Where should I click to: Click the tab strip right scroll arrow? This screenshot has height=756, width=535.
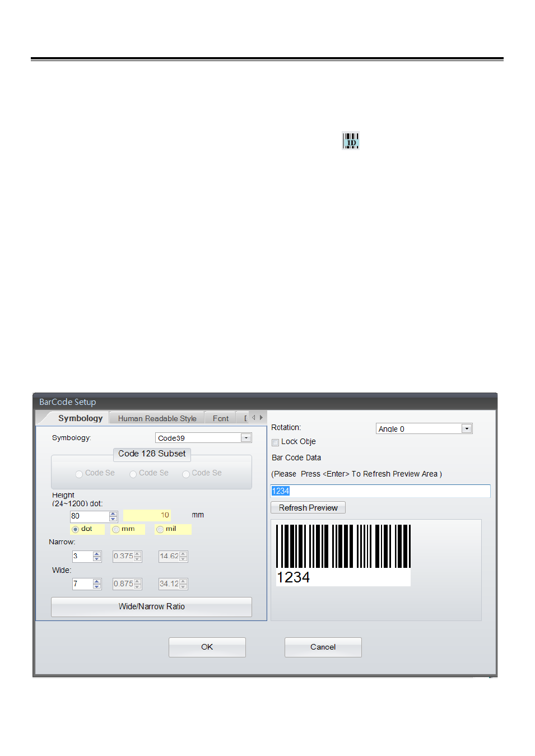point(261,418)
